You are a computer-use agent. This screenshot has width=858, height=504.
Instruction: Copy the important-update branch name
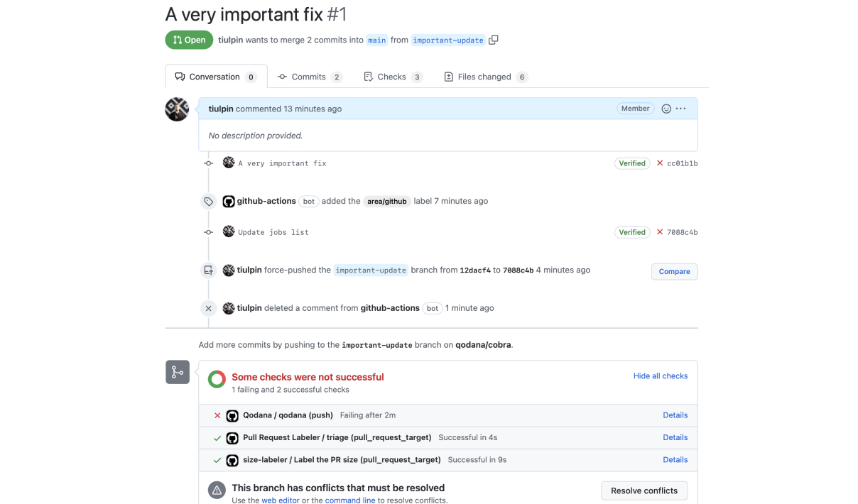coord(493,40)
